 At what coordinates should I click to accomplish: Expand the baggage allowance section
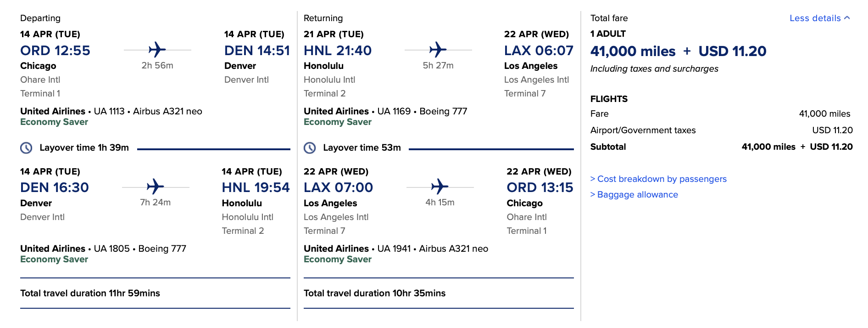pyautogui.click(x=638, y=194)
